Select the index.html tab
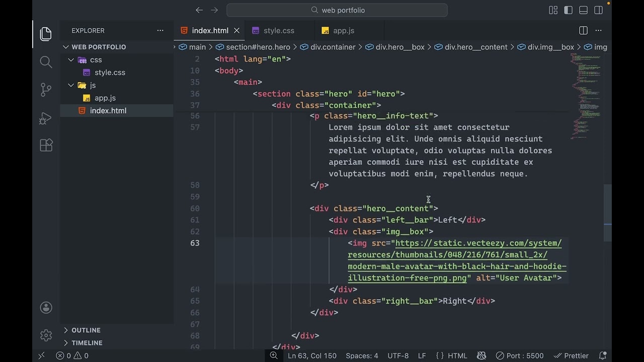This screenshot has height=362, width=644. pos(210,31)
